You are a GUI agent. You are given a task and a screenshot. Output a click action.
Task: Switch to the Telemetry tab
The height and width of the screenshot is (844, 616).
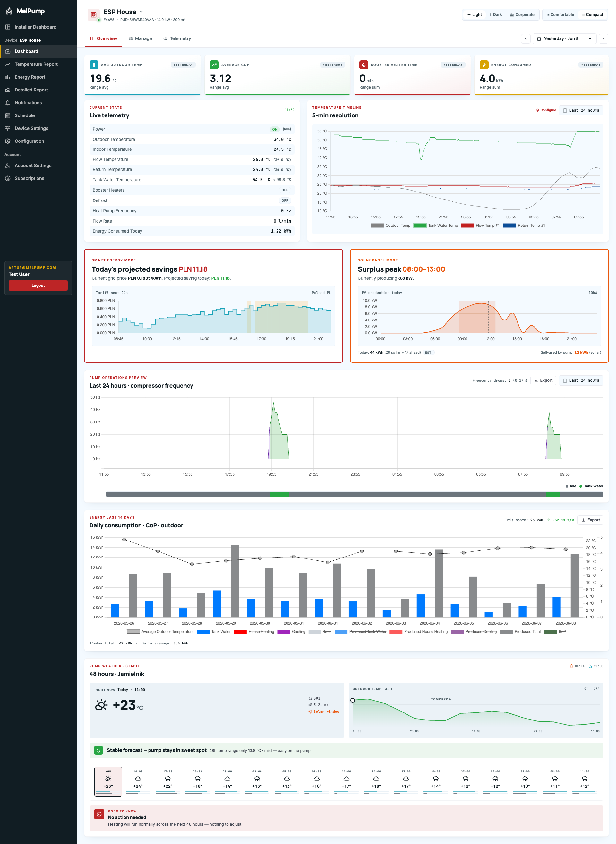coord(177,39)
